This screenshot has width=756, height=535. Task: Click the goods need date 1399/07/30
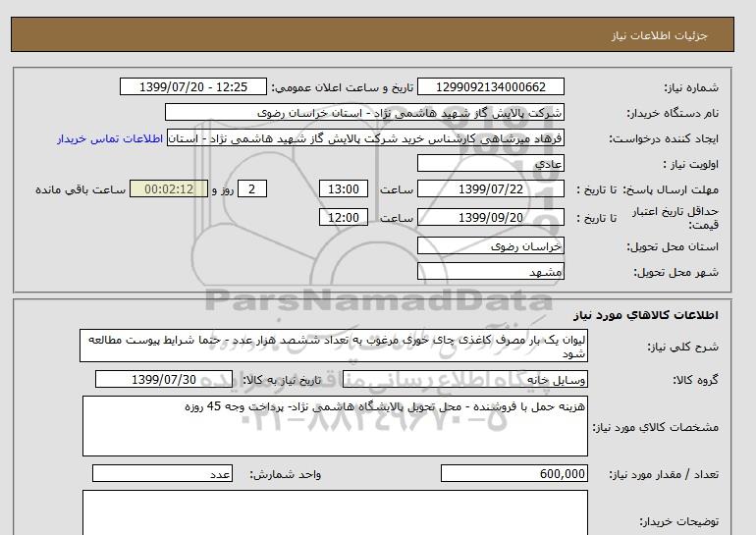pos(164,380)
